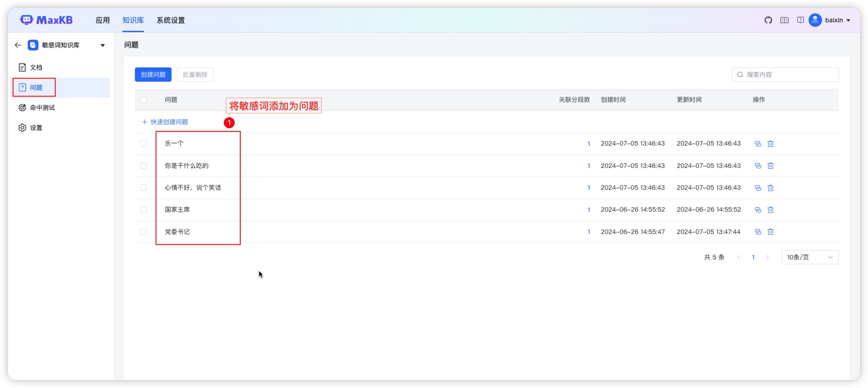Viewport: 868px width, 388px height.
Task: Switch to the 系统设置 tab
Action: [x=171, y=20]
